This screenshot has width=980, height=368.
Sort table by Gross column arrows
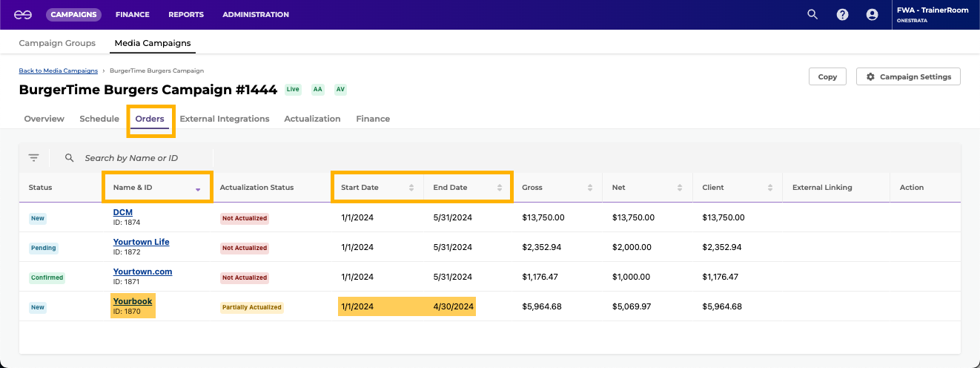pyautogui.click(x=590, y=188)
